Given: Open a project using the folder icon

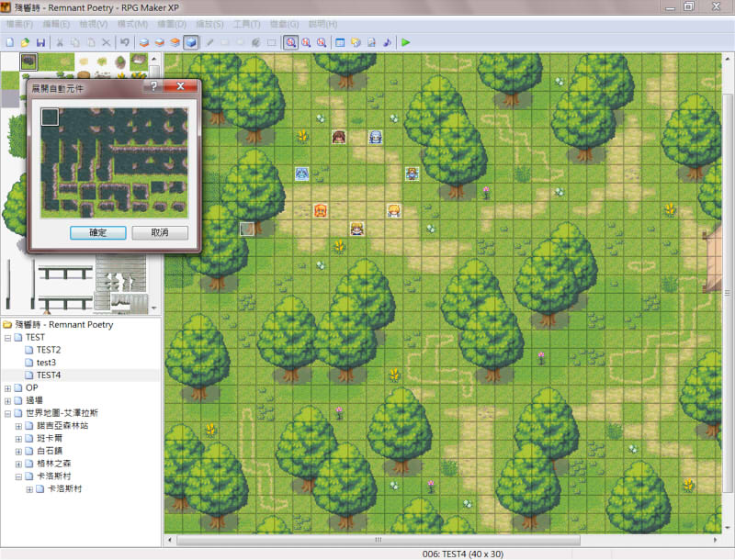Looking at the screenshot, I should 26,42.
